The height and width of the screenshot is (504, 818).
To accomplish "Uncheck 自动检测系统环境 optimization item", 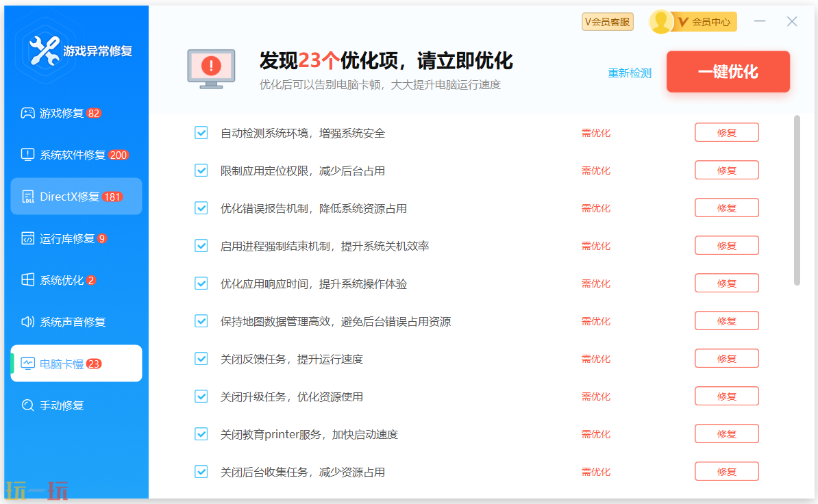I will point(201,132).
